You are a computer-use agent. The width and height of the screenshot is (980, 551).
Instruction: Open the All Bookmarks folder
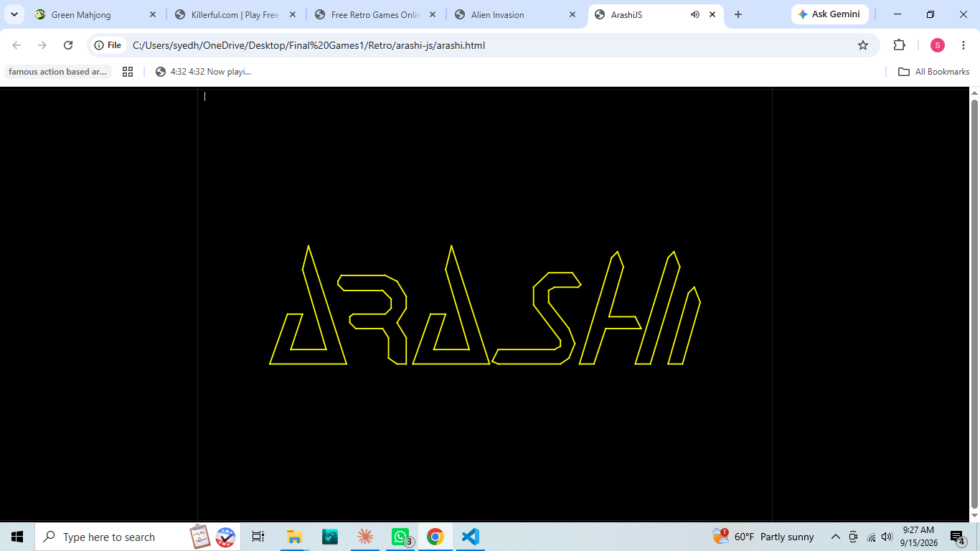[933, 72]
